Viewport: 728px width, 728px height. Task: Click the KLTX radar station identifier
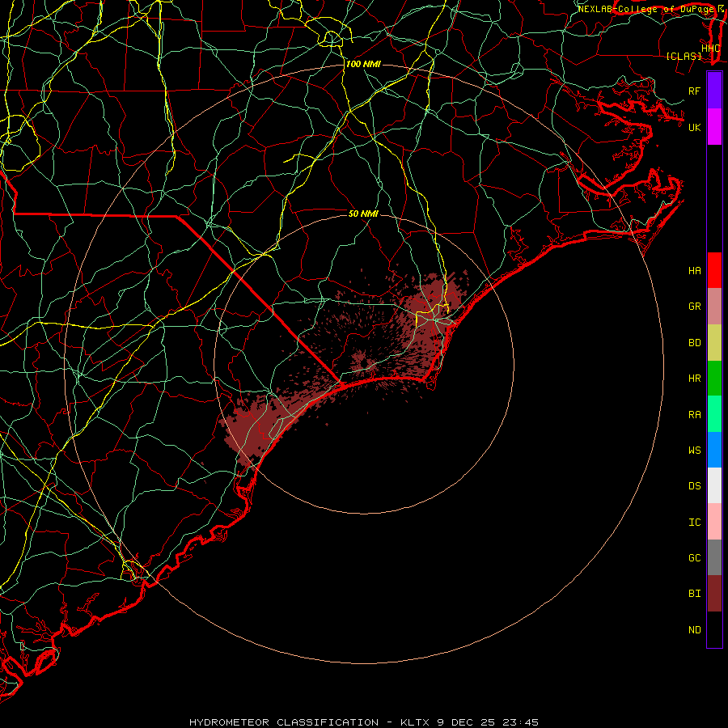pyautogui.click(x=416, y=722)
